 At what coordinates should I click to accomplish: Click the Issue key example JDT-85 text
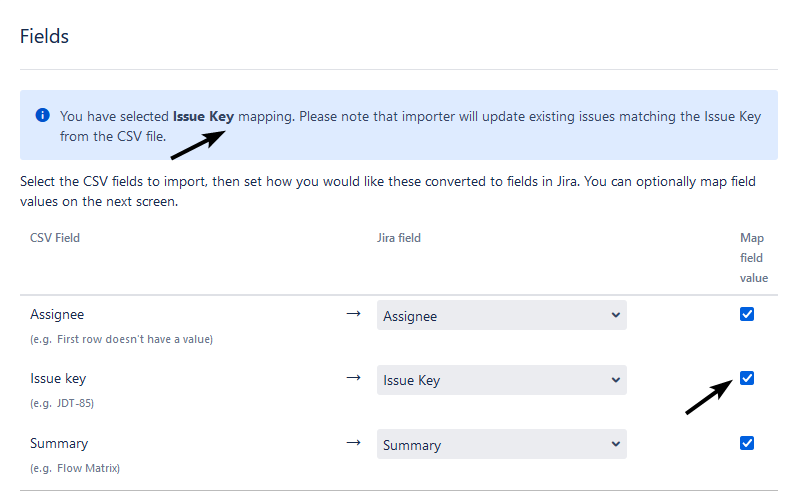tap(62, 403)
